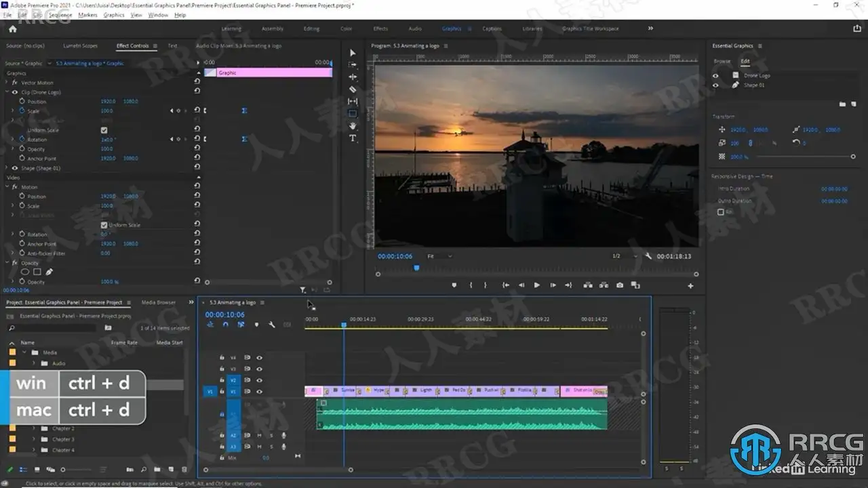Select the Type tool

[x=353, y=138]
